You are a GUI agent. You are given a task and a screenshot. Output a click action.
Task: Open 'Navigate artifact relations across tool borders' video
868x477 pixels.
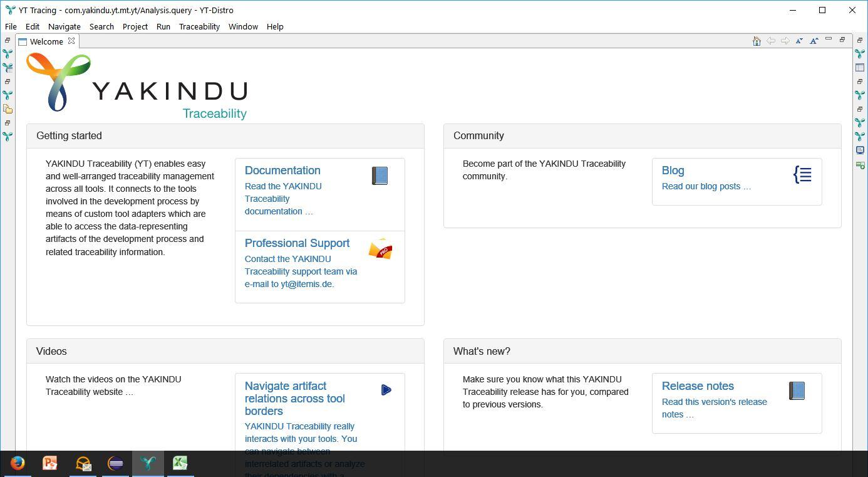295,399
